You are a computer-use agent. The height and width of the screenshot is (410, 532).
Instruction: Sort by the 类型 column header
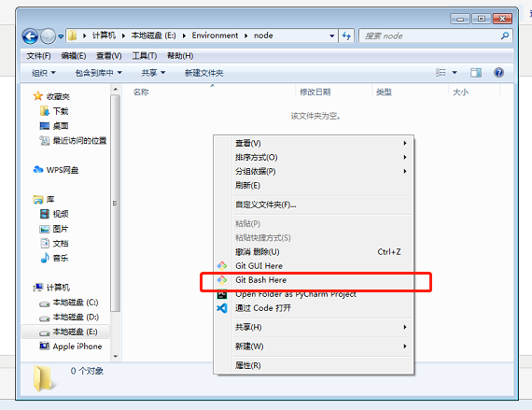(x=384, y=92)
